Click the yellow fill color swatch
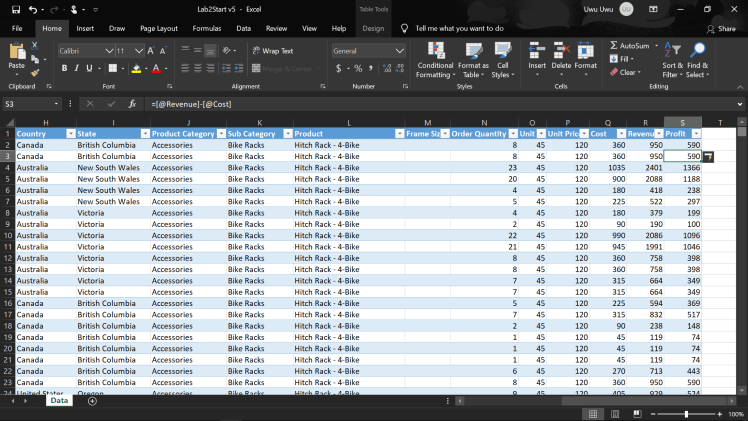 tap(137, 68)
